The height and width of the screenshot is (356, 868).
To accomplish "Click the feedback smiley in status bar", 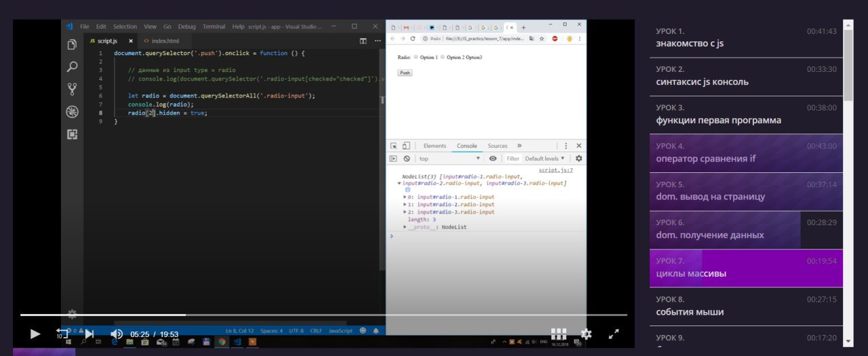I will point(363,330).
